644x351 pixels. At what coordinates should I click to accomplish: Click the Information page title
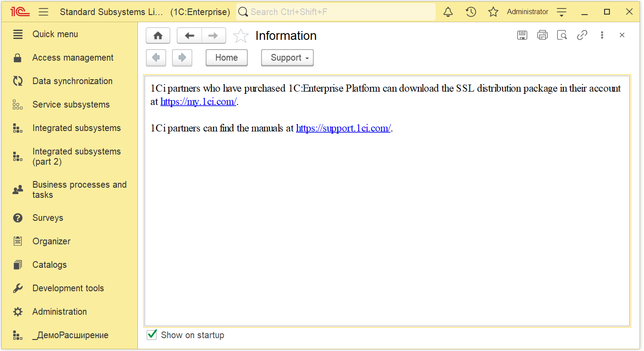click(x=286, y=36)
